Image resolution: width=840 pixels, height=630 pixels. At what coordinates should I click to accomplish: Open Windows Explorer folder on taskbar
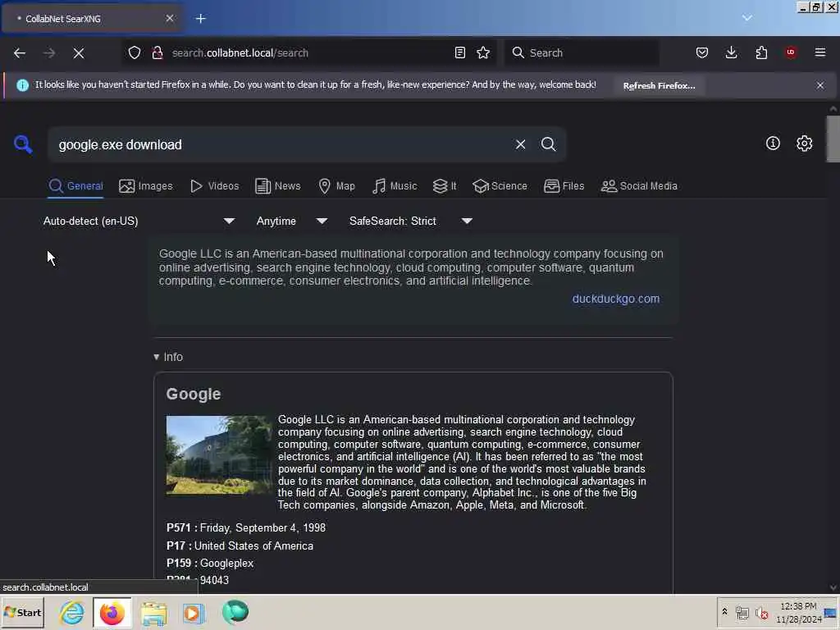[153, 612]
